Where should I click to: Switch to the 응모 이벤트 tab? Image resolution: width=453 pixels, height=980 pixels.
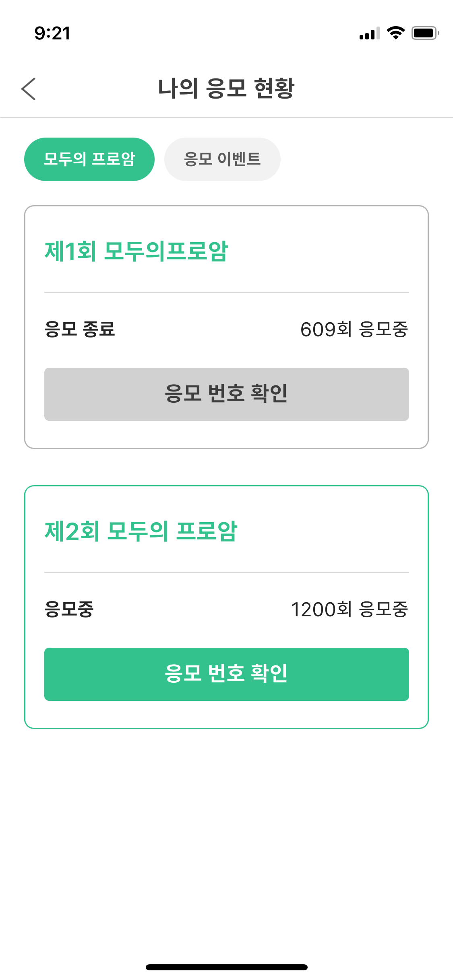tap(222, 159)
